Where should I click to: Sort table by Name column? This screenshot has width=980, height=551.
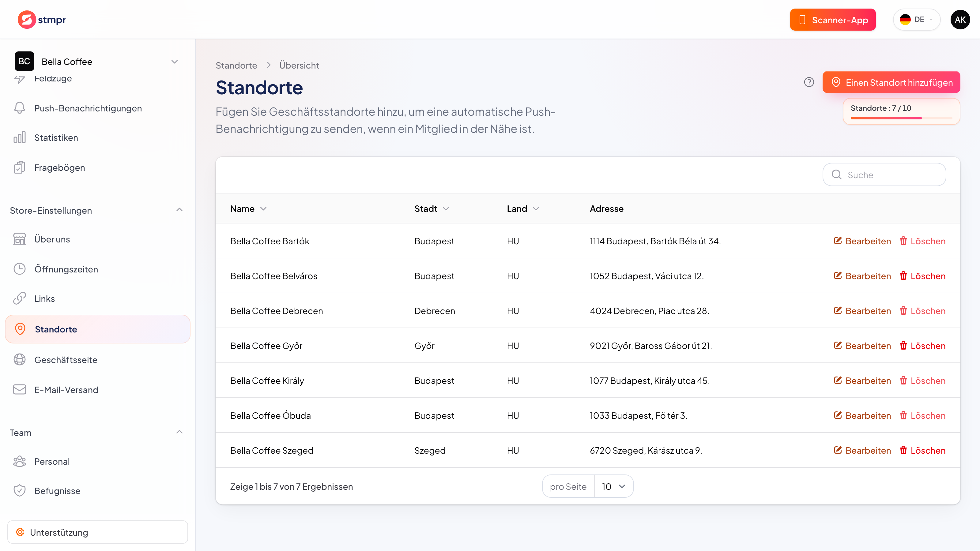tap(248, 208)
